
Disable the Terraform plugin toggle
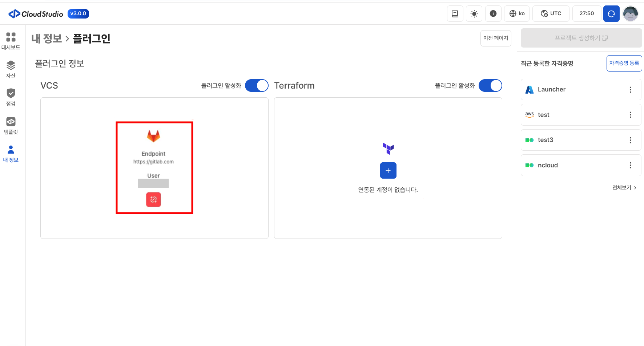pos(490,86)
